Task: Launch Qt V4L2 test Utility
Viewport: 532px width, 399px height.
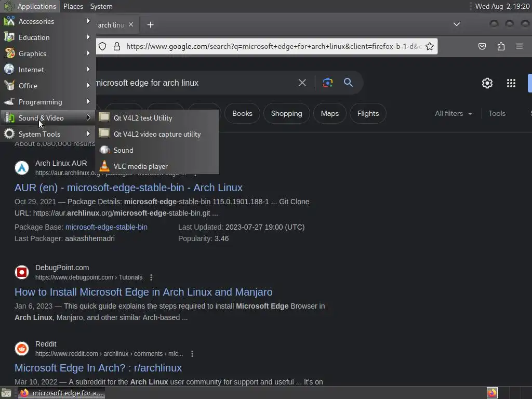Action: point(157,118)
